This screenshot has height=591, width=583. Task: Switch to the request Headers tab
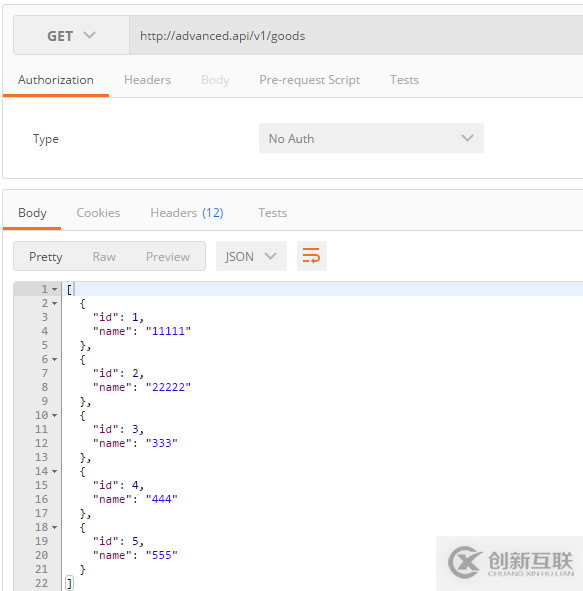(147, 80)
